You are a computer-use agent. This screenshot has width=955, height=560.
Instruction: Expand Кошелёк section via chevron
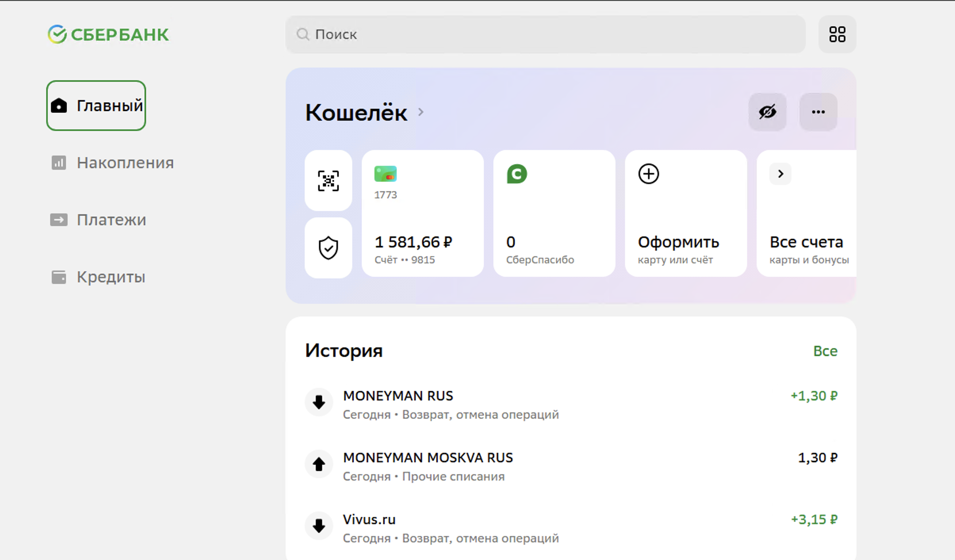421,113
